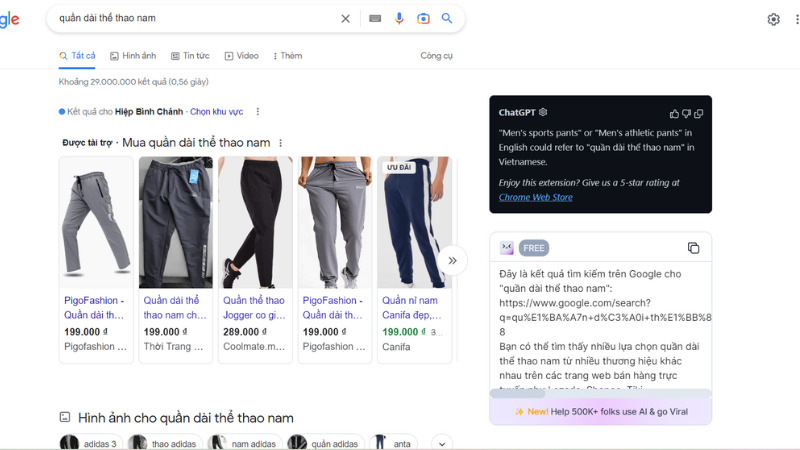Image resolution: width=800 pixels, height=450 pixels.
Task: Start voice search with microphone icon
Action: 399,19
